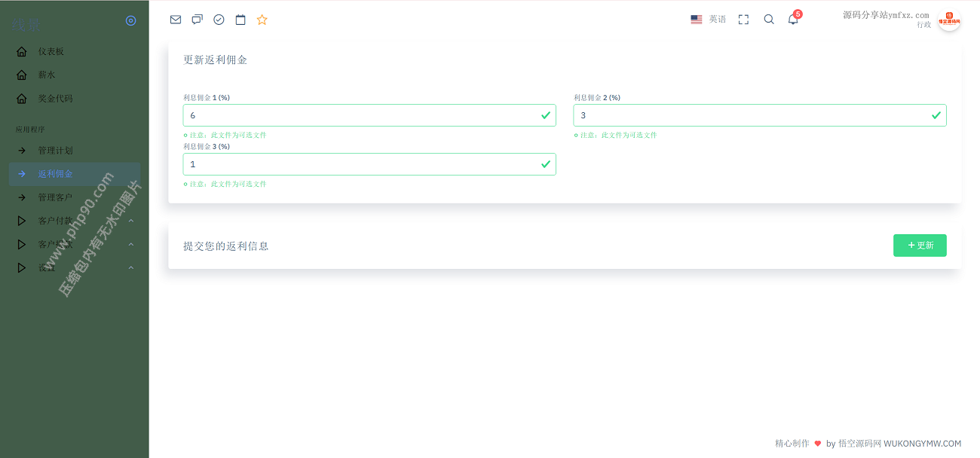Open the calendar icon
The width and height of the screenshot is (980, 458).
240,20
